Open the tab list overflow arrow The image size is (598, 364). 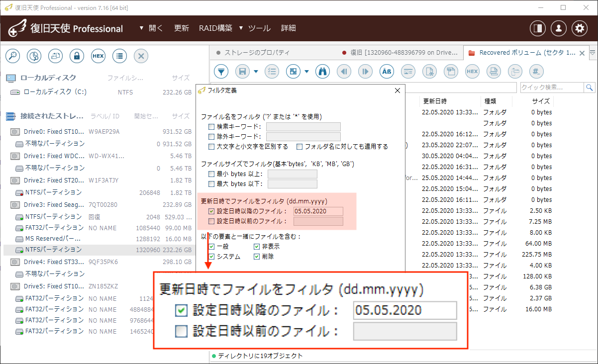[593, 52]
